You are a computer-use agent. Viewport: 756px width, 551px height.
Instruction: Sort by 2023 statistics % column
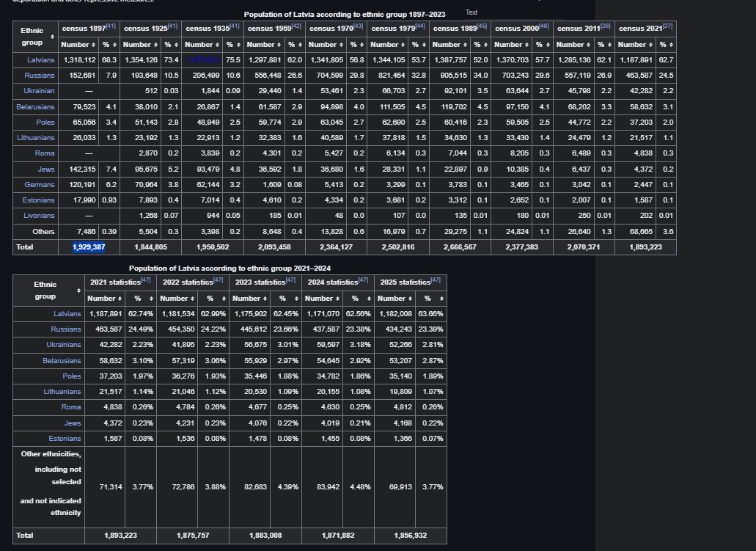click(286, 298)
